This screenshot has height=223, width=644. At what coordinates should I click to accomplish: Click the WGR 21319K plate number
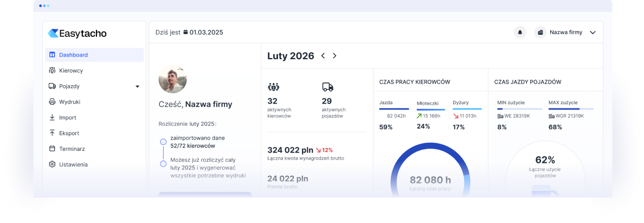coord(570,116)
